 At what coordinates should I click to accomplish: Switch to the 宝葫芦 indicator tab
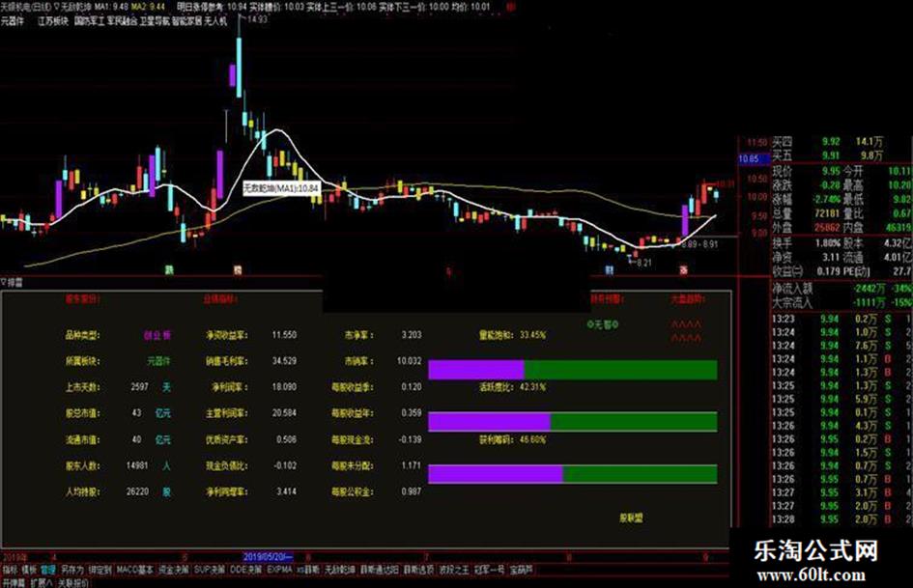pos(521,570)
